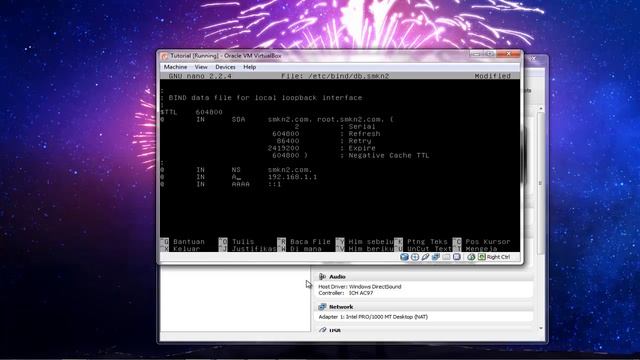Click the Retry value 86400

pos(288,141)
